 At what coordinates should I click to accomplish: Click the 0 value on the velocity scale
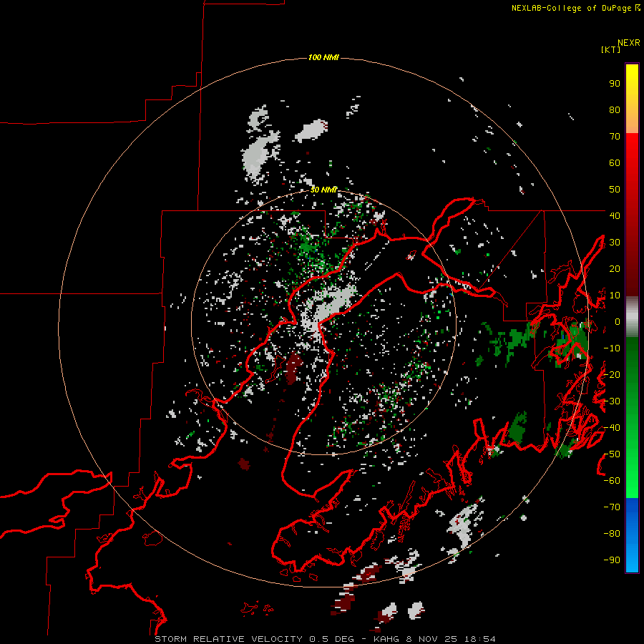[618, 321]
